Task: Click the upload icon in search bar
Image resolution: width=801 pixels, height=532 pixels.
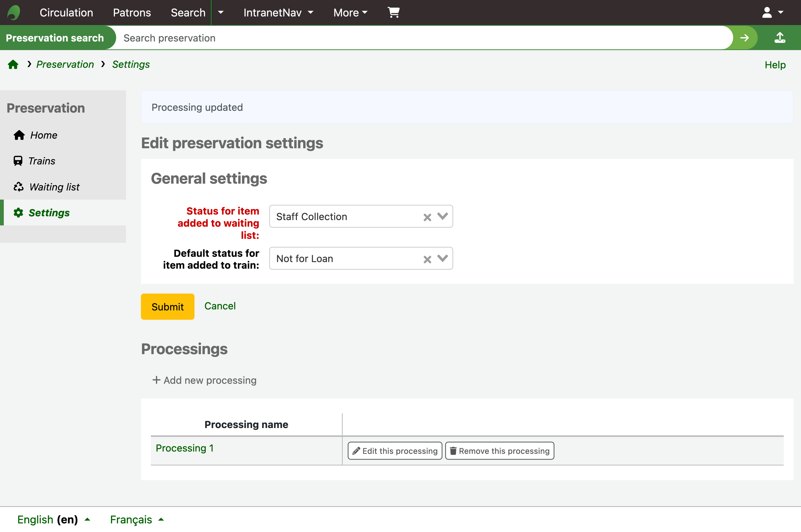Action: pos(780,38)
